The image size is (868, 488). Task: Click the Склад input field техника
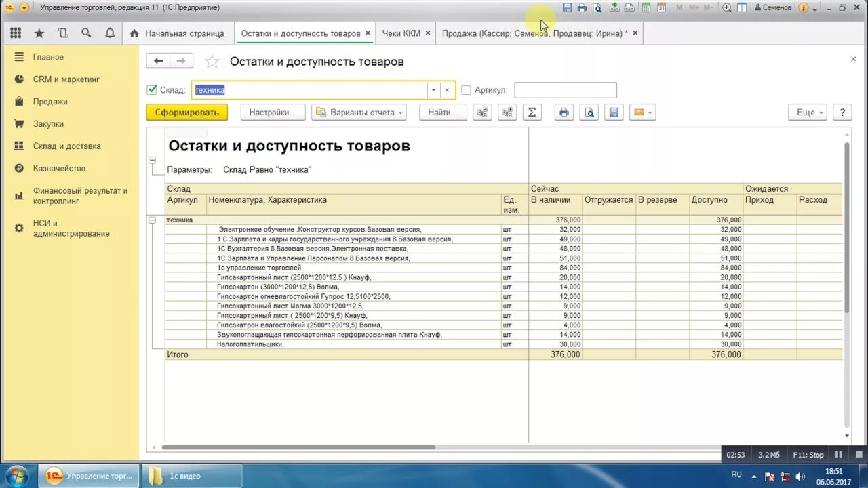(309, 89)
